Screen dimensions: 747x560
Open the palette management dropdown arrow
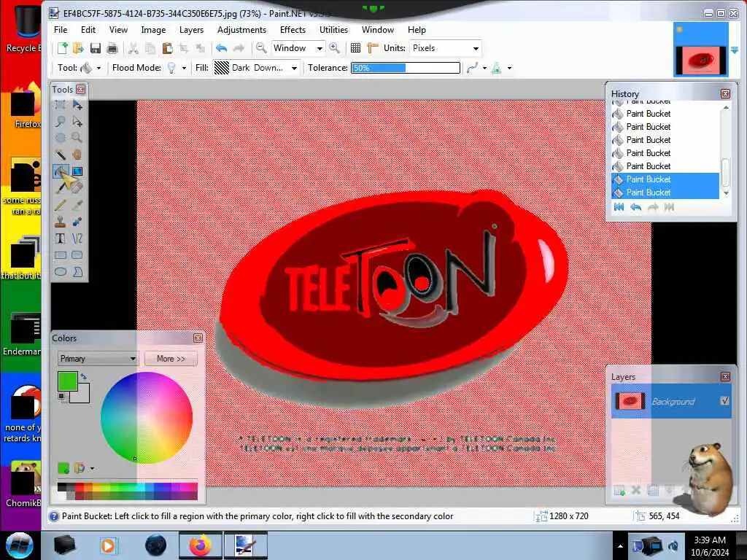(x=92, y=469)
